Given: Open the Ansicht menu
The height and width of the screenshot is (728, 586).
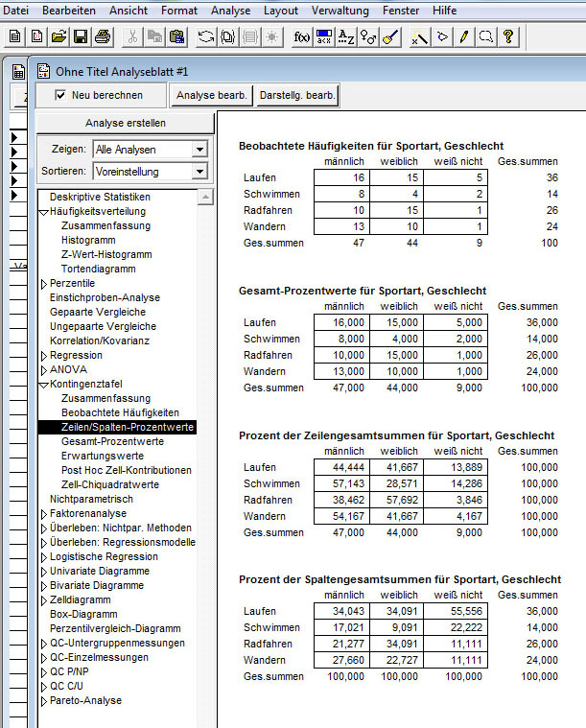Looking at the screenshot, I should [129, 11].
